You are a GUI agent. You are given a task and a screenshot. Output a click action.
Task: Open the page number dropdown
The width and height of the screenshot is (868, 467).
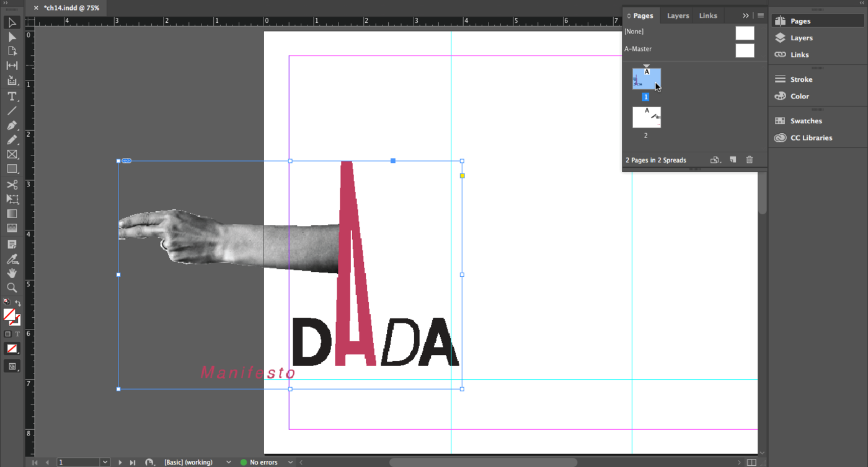tap(105, 462)
